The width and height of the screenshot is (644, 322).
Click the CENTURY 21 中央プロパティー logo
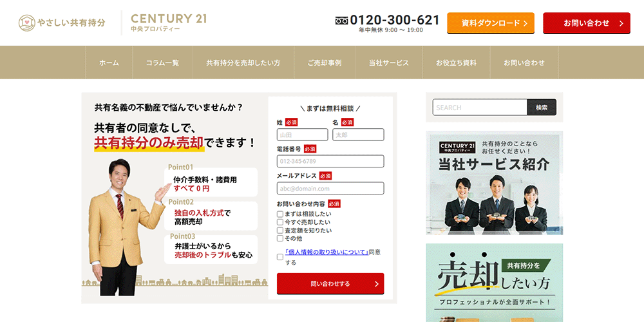tap(168, 23)
